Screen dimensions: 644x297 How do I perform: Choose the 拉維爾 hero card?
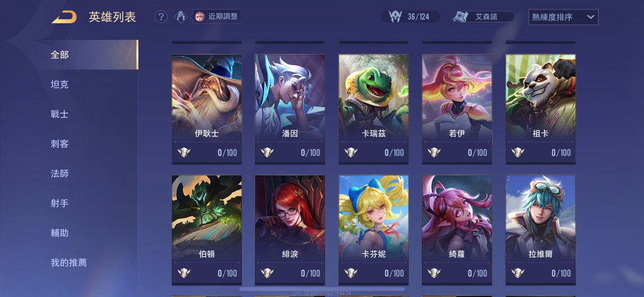pos(540,230)
